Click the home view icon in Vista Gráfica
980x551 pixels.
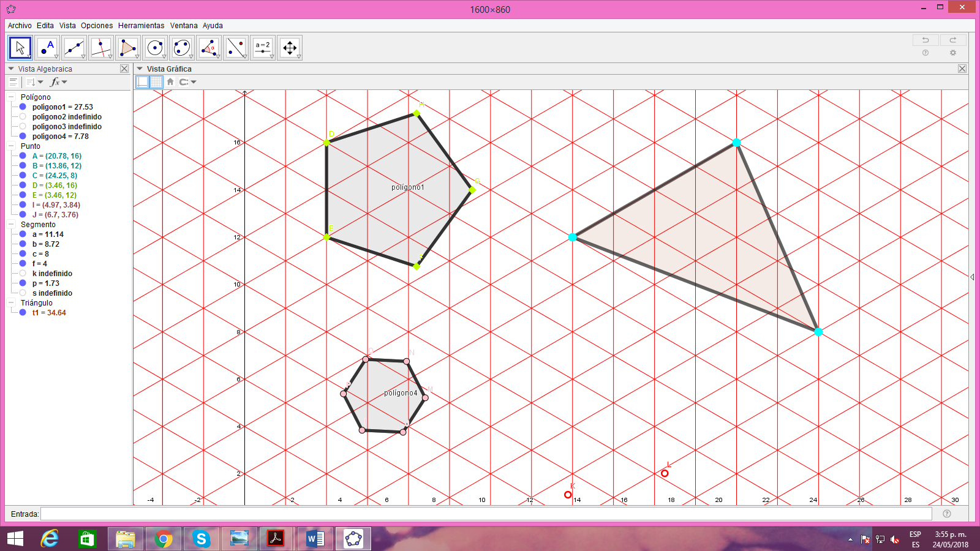pos(170,81)
